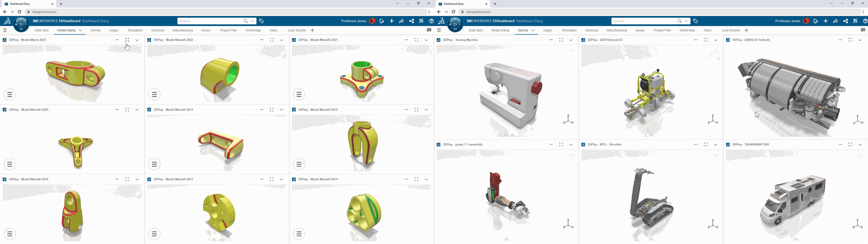
Task: Click the tag icon beside right window search
Action: pos(695,21)
